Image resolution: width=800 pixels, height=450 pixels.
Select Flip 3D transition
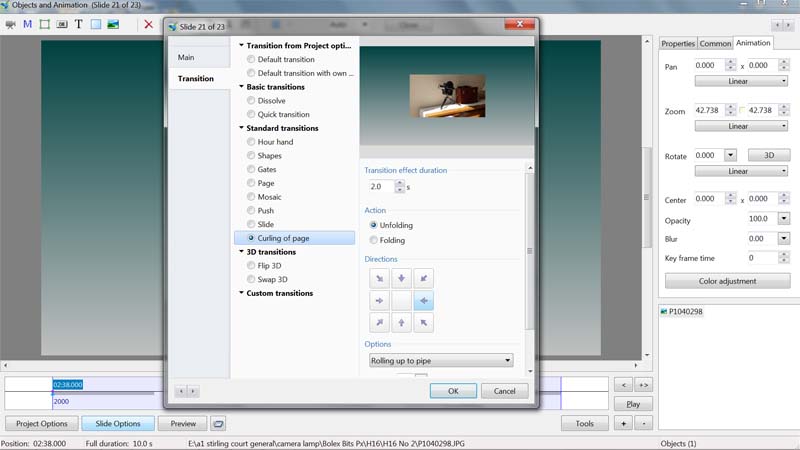point(251,266)
